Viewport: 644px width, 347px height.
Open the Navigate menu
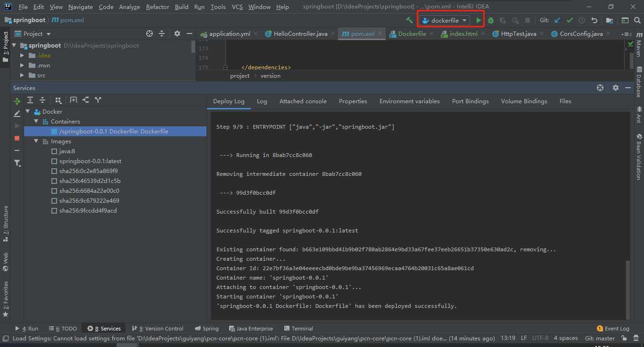pos(81,7)
